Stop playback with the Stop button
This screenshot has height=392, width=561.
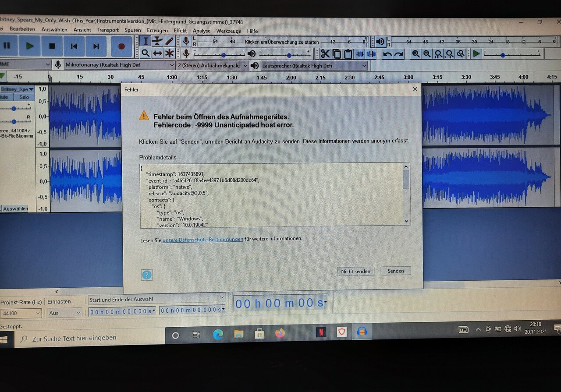pyautogui.click(x=52, y=46)
